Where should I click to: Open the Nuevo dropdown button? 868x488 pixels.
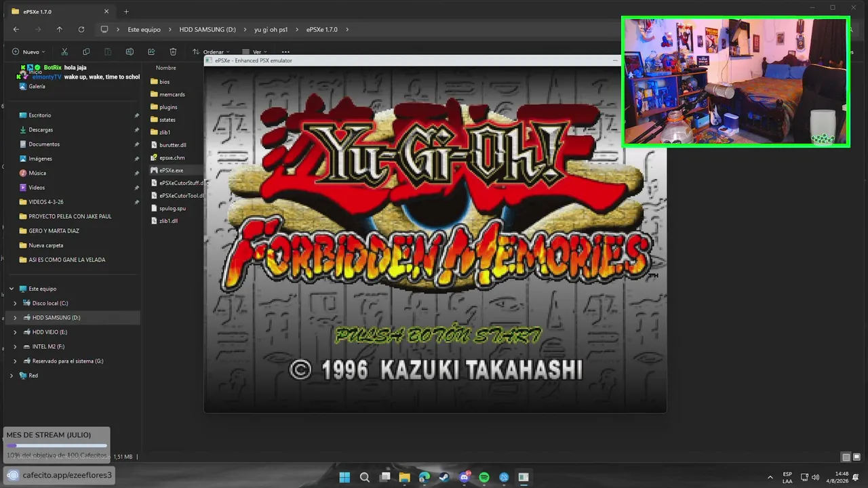28,52
